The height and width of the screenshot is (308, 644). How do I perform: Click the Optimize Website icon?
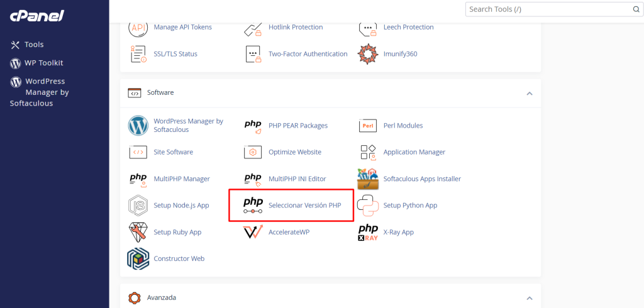coord(253,152)
